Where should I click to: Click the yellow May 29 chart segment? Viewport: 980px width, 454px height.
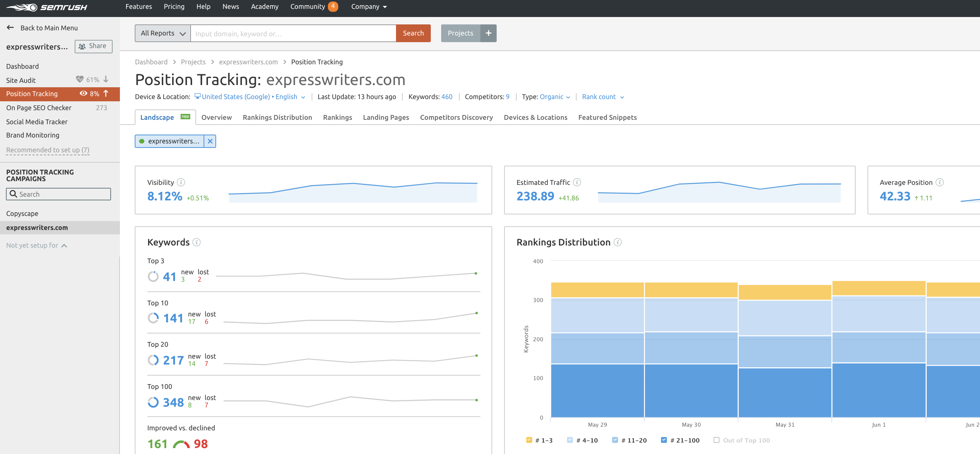coord(597,290)
